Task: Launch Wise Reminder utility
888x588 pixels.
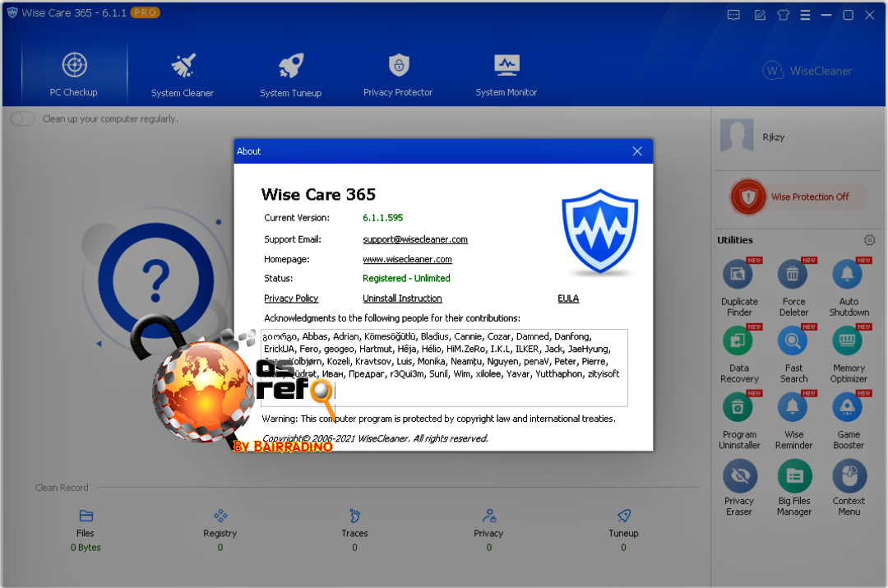Action: 793,419
